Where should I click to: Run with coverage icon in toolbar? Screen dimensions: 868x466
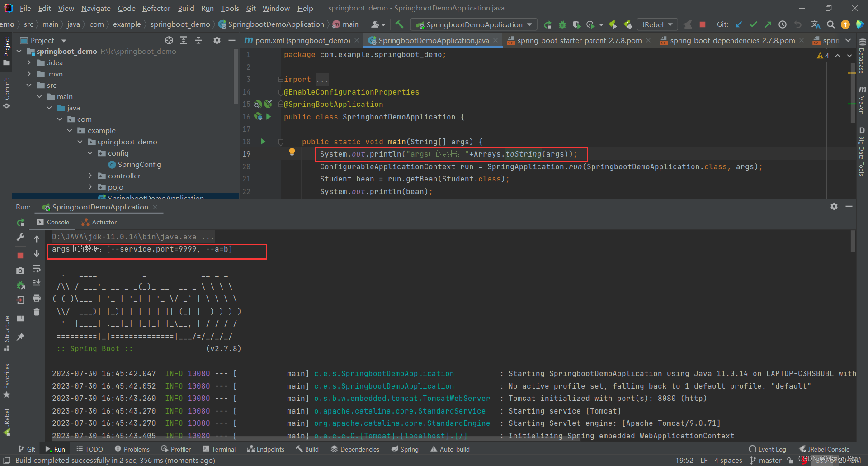[x=576, y=24]
